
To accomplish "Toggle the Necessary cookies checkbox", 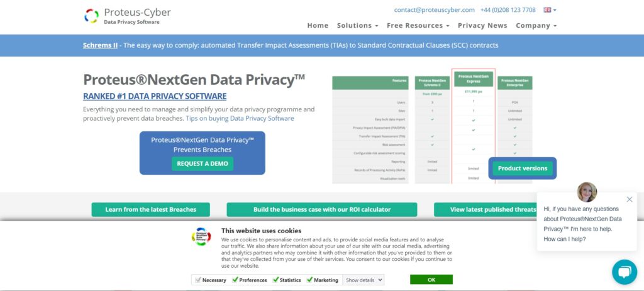I will 198,280.
